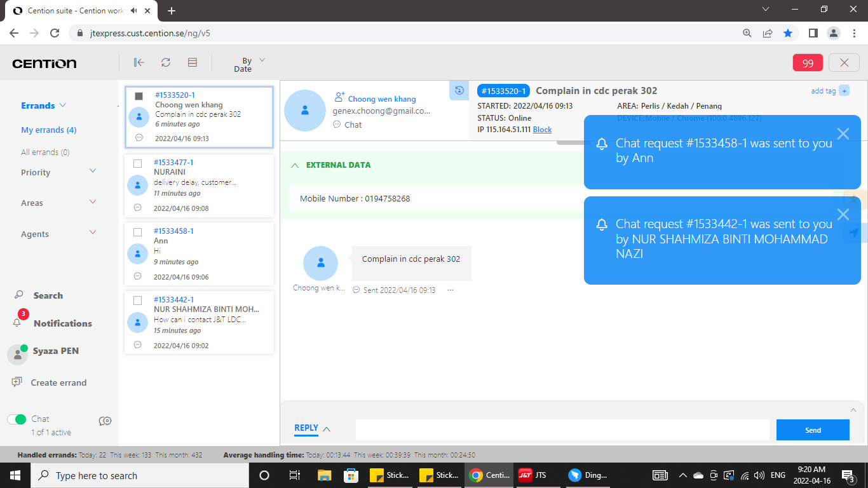The height and width of the screenshot is (488, 868).
Task: Check the box for errand #1533477-1
Action: tap(138, 163)
